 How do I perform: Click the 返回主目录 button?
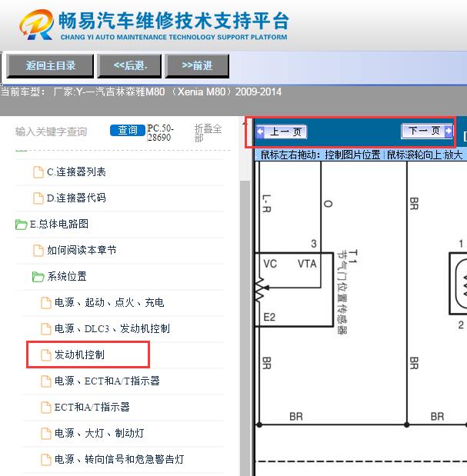(x=50, y=66)
